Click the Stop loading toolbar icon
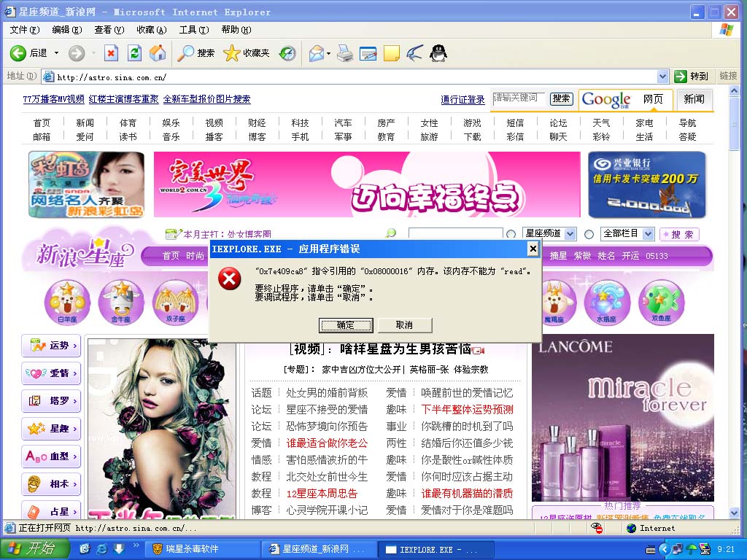This screenshot has width=747, height=560. point(111,53)
